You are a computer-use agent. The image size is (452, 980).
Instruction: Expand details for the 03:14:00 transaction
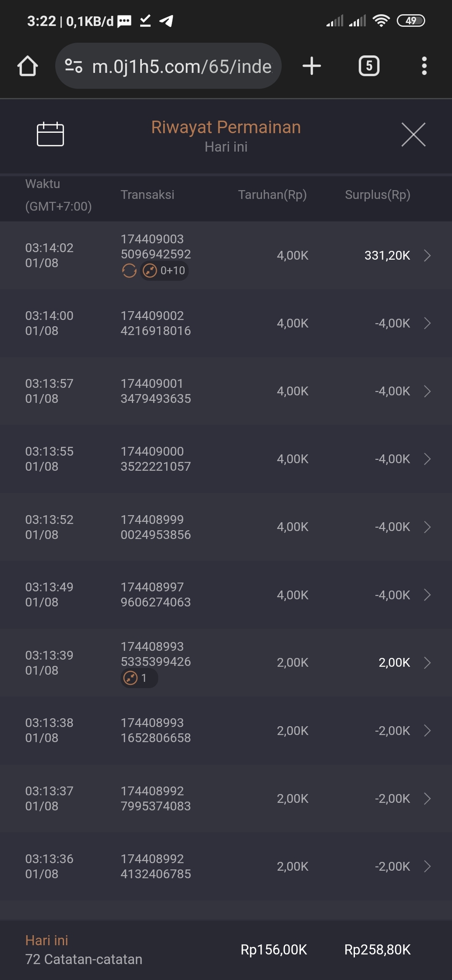(427, 323)
